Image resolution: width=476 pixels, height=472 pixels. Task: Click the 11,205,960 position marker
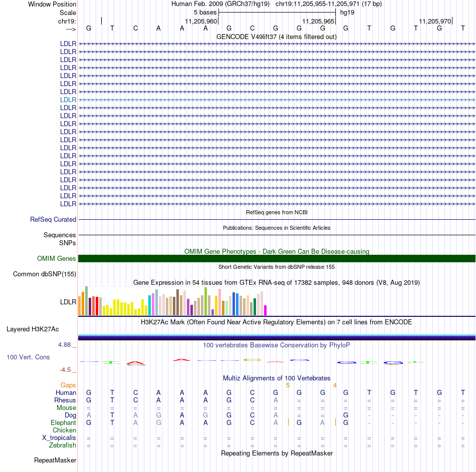[201, 21]
